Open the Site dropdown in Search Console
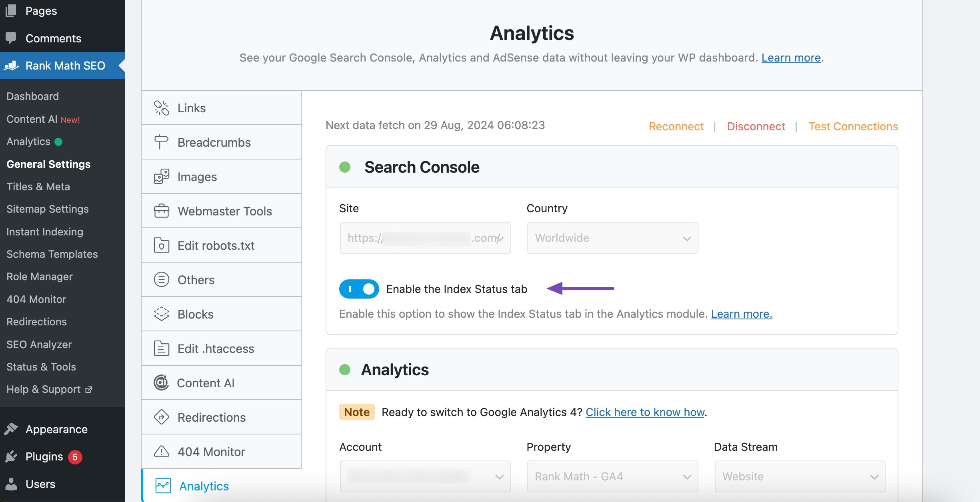Viewport: 980px width, 502px height. click(425, 238)
